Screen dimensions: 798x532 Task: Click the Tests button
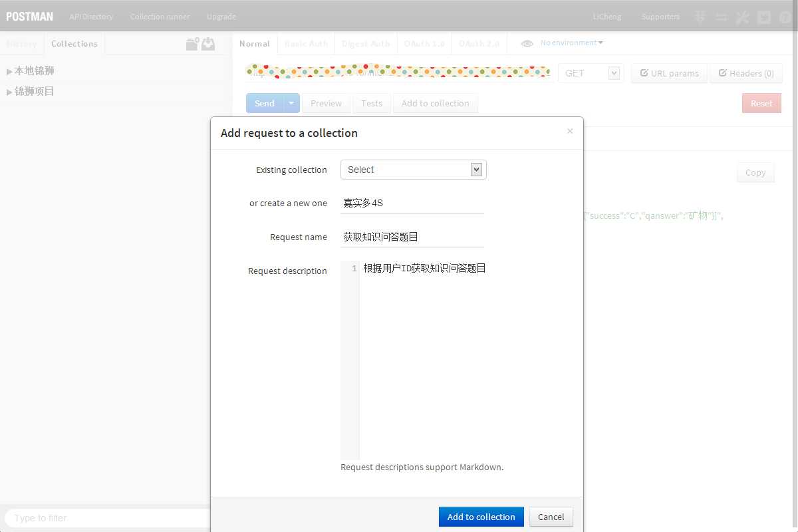point(372,103)
